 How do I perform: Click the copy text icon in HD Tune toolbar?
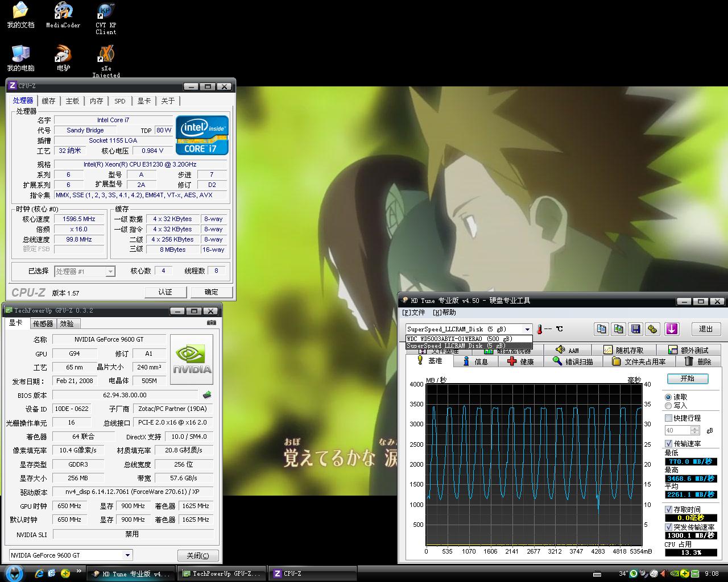[602, 329]
